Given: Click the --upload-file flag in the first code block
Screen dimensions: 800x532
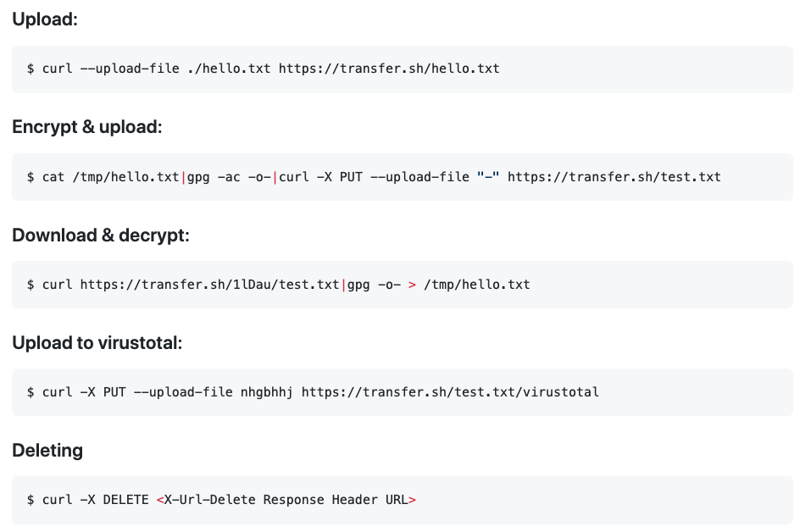Looking at the screenshot, I should (130, 69).
